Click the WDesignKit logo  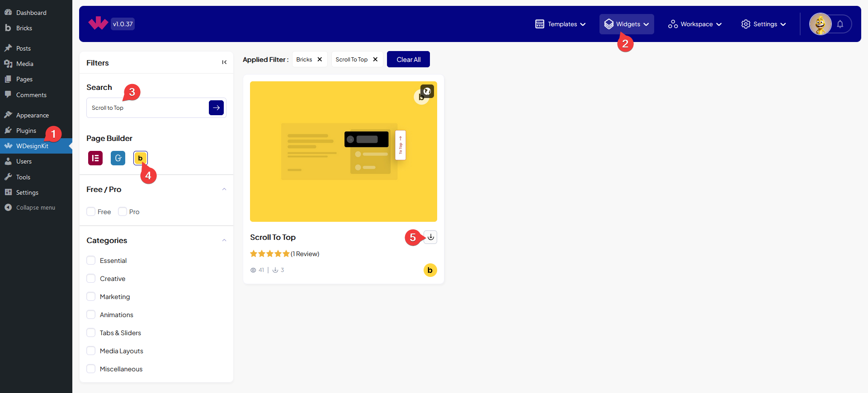click(x=98, y=23)
